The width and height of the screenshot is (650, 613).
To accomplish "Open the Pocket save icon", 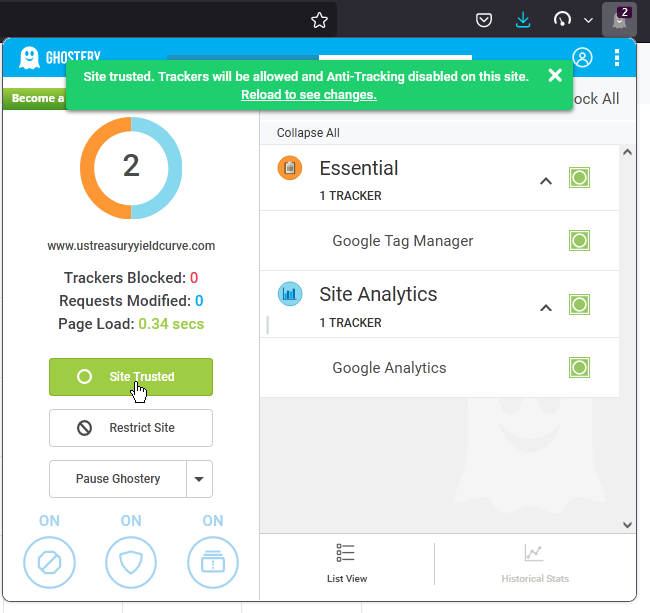I will point(484,20).
